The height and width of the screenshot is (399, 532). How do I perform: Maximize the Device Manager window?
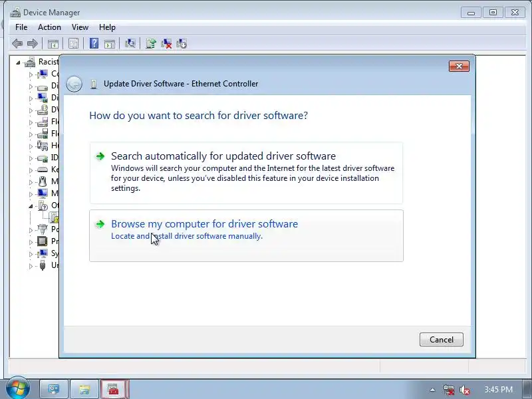(493, 13)
